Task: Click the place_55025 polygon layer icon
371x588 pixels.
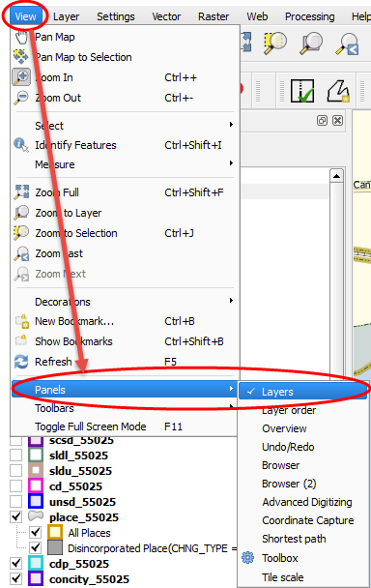Action: [36, 516]
